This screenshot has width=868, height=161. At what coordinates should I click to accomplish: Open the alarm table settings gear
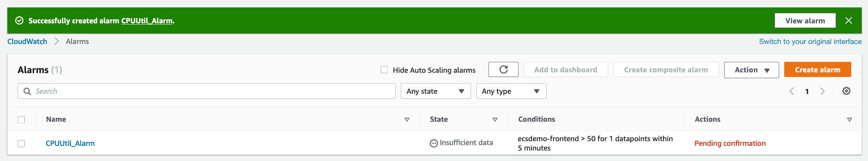[846, 91]
